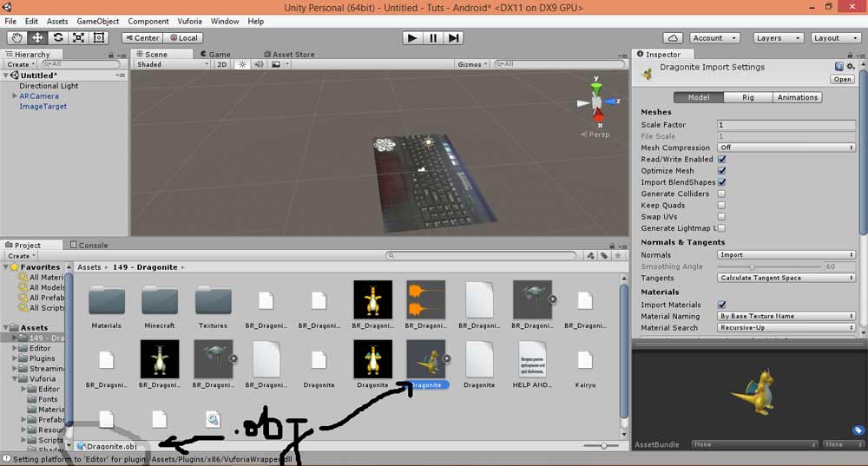
Task: Open the Minecraft folder
Action: pos(160,305)
